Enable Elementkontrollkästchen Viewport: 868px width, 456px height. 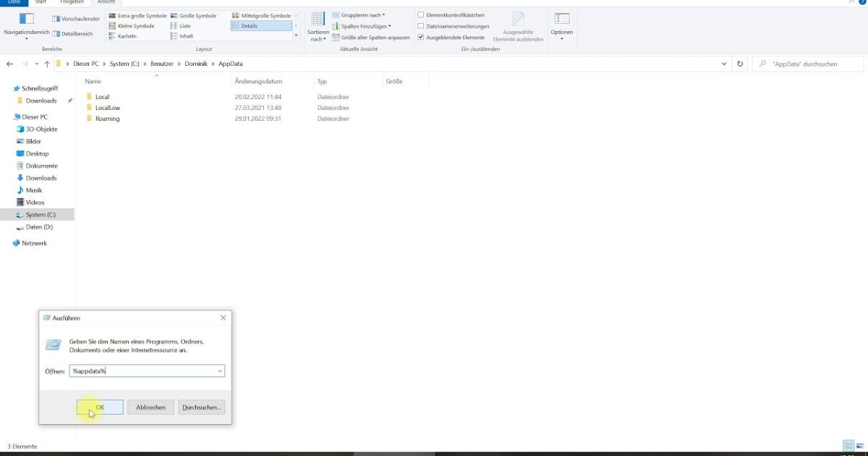point(420,14)
